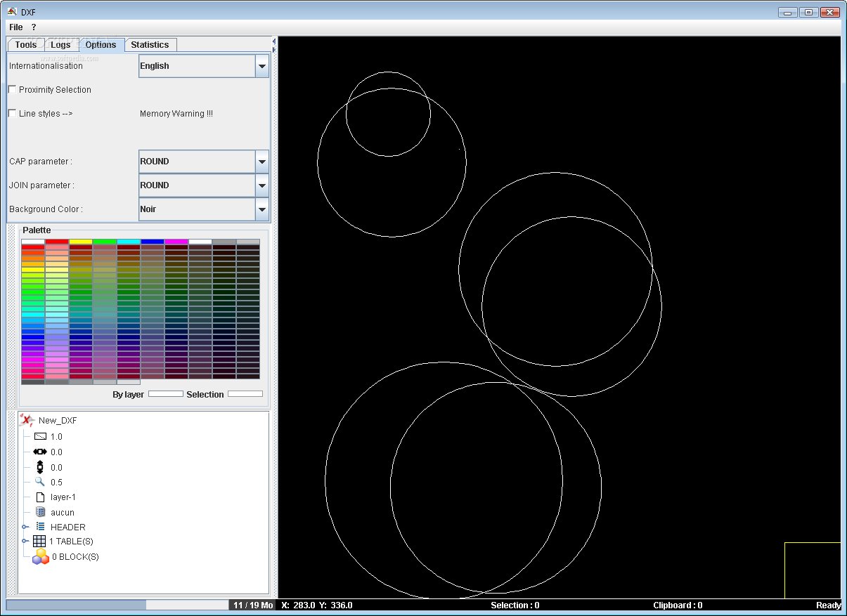The image size is (847, 616).
Task: Click the Selection color box
Action: [245, 394]
